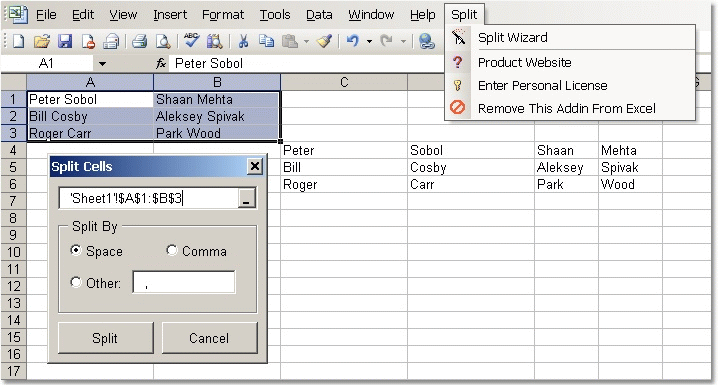
Task: Select the Format Painter brush icon
Action: coord(325,41)
